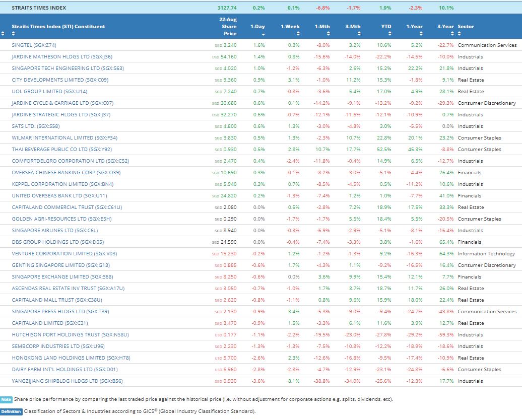Open SINGAPORE AIRLINES LTD link
522x420 pixels.
pyautogui.click(x=54, y=230)
